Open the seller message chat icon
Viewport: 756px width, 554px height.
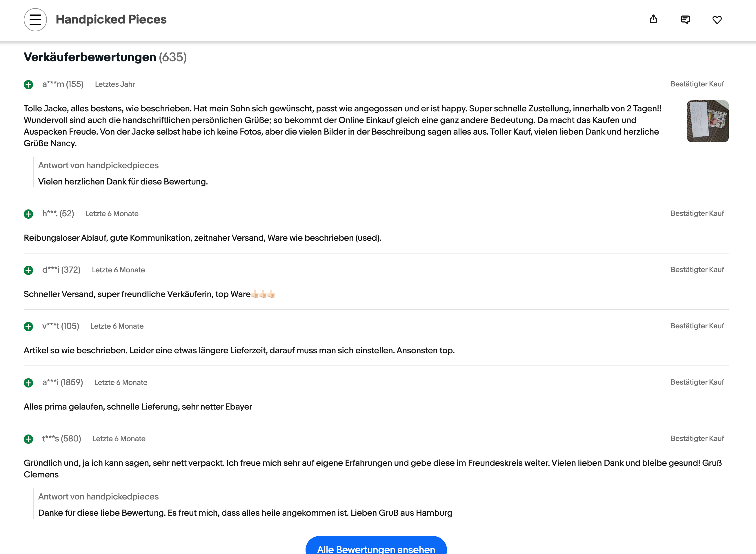coord(685,20)
